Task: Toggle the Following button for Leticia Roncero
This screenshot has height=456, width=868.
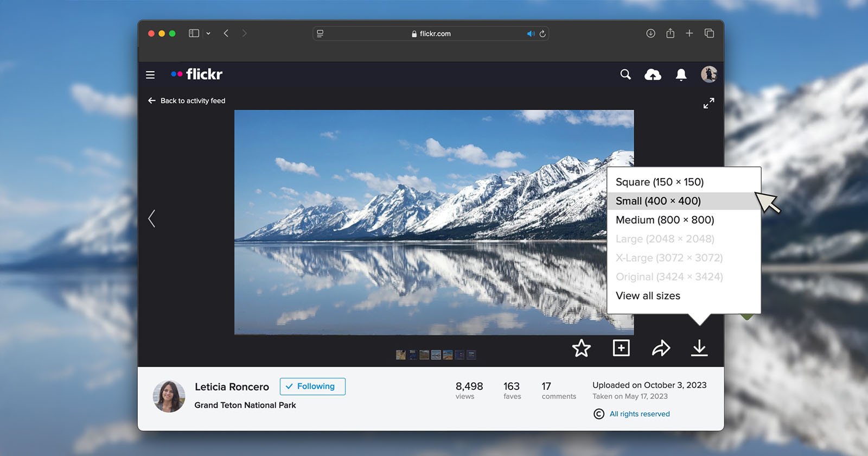Action: [312, 387]
